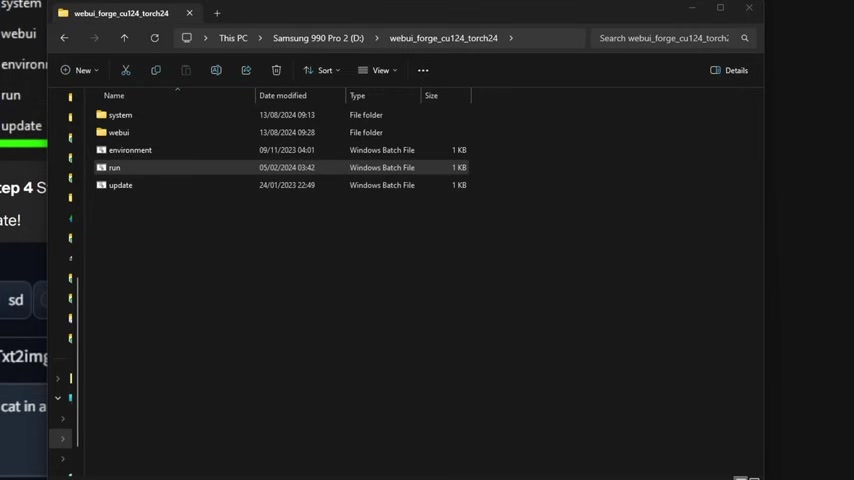This screenshot has width=854, height=480.
Task: Click the Copy icon in toolbar
Action: pyautogui.click(x=156, y=70)
